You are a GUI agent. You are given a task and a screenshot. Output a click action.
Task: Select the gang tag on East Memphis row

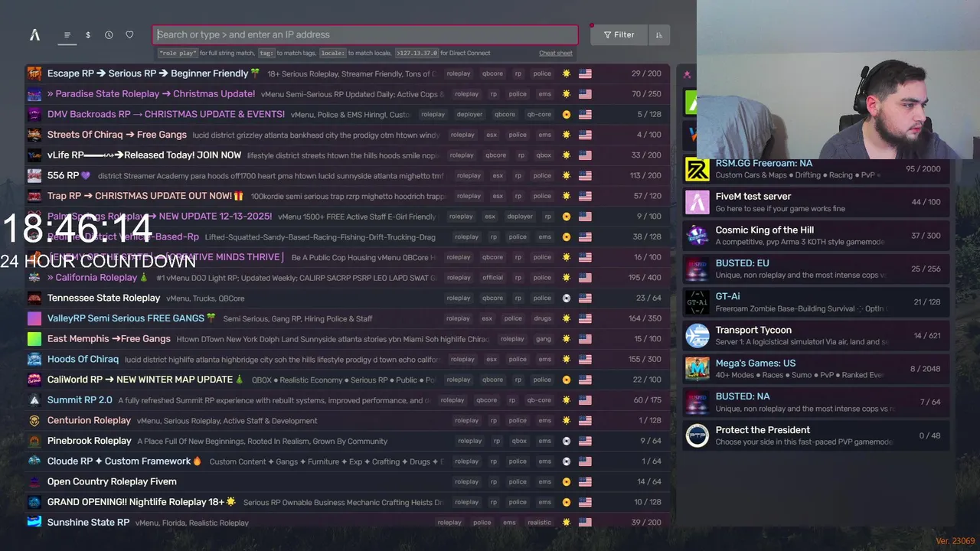point(544,338)
